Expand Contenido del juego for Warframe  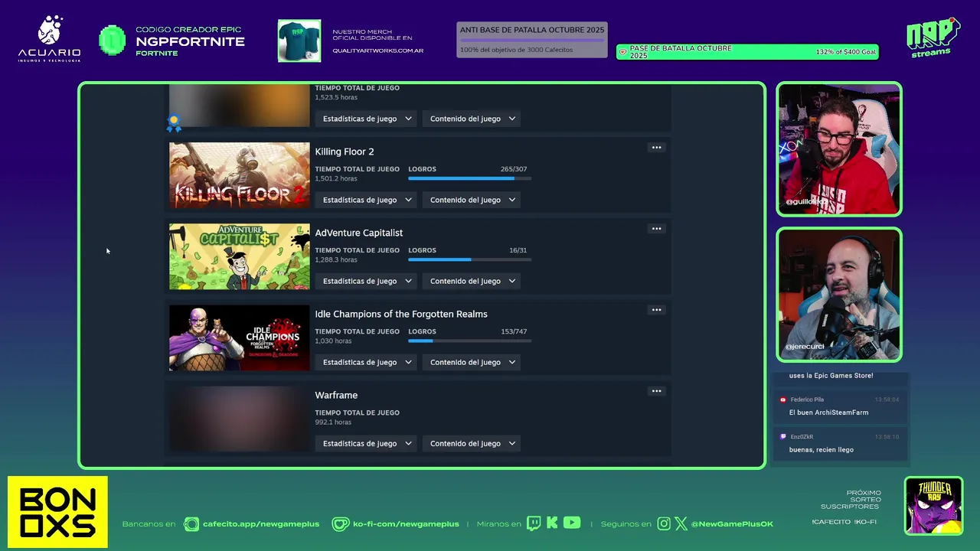(x=472, y=443)
